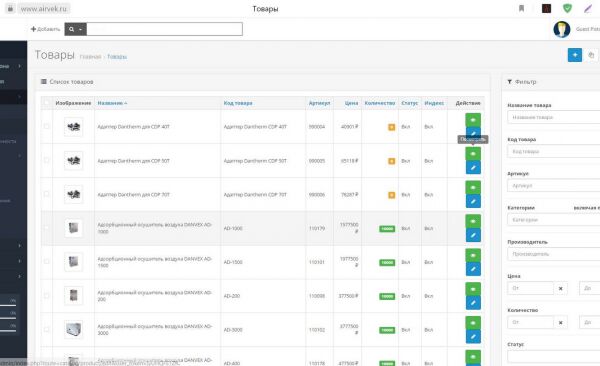This screenshot has height=366, width=600.
Task: Open the Главная breadcrumb link
Action: (x=90, y=57)
